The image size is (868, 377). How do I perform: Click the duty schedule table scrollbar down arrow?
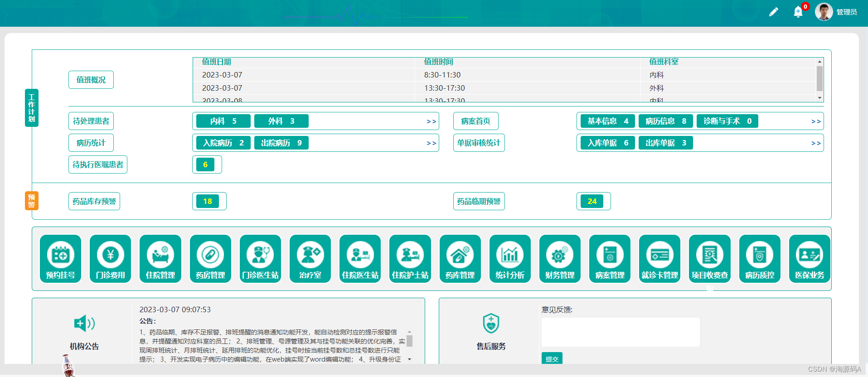[820, 98]
